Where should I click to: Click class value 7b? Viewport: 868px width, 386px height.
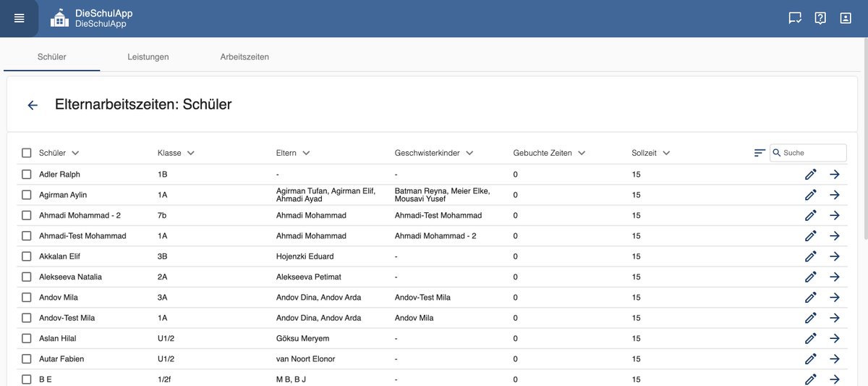162,215
